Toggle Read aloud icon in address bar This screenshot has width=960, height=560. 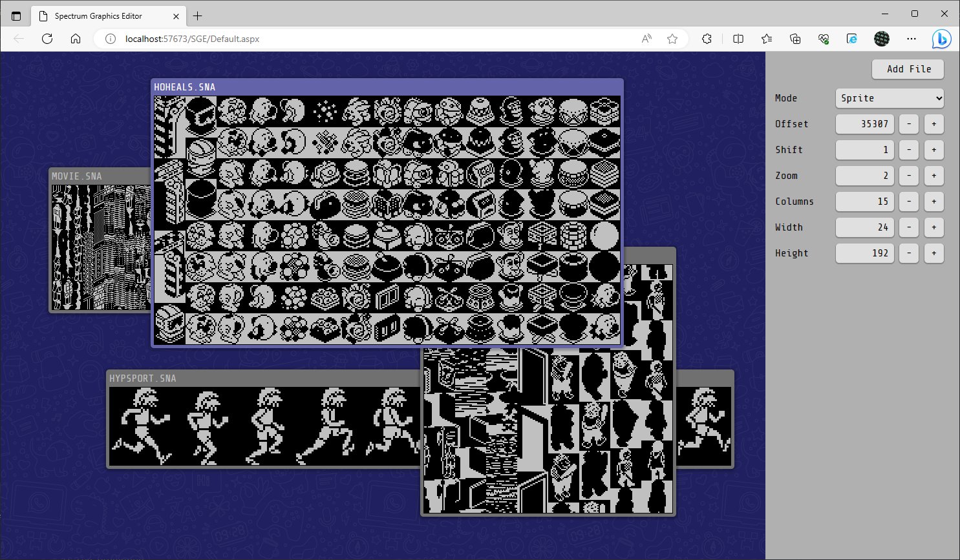(x=646, y=39)
